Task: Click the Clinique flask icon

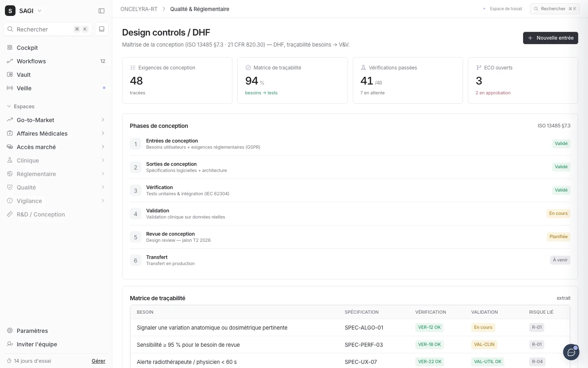Action: (x=10, y=160)
